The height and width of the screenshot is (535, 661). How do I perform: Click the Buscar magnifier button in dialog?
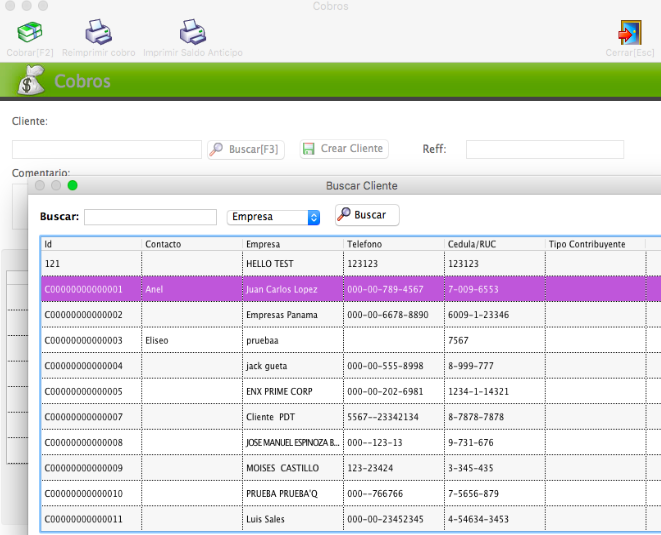pyautogui.click(x=367, y=215)
